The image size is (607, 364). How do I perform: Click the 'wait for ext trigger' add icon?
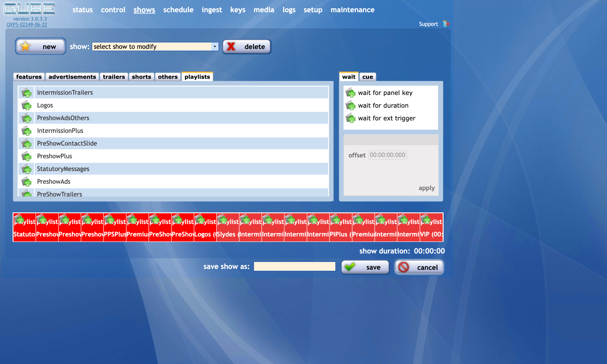click(351, 118)
